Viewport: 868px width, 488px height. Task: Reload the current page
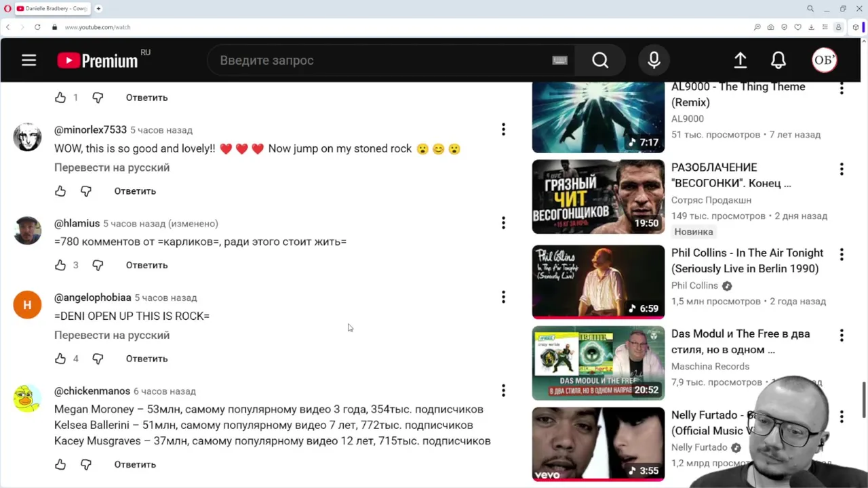pyautogui.click(x=37, y=27)
